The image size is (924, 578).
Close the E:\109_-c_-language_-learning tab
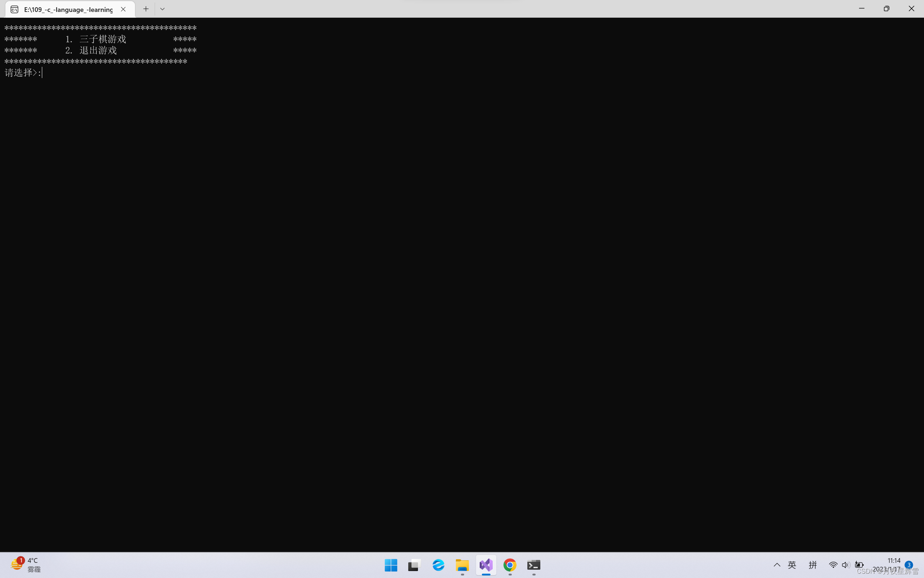coord(123,9)
